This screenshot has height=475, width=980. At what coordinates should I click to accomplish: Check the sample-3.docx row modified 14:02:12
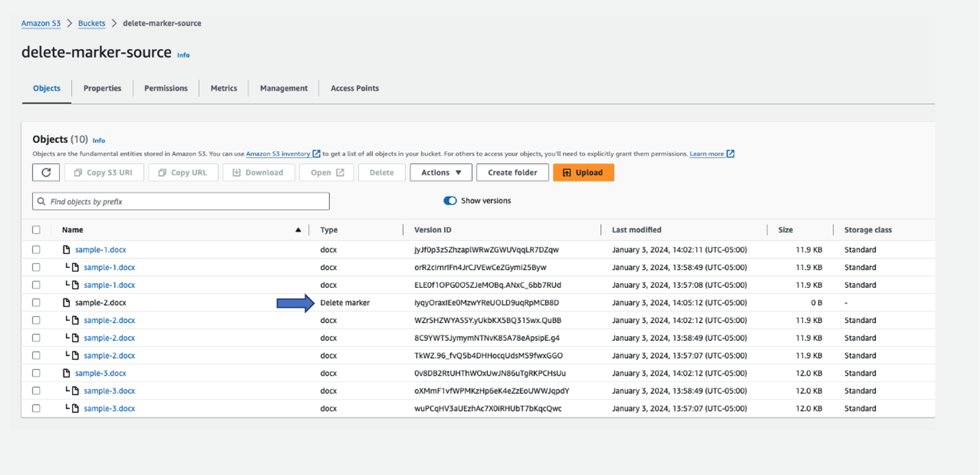36,373
